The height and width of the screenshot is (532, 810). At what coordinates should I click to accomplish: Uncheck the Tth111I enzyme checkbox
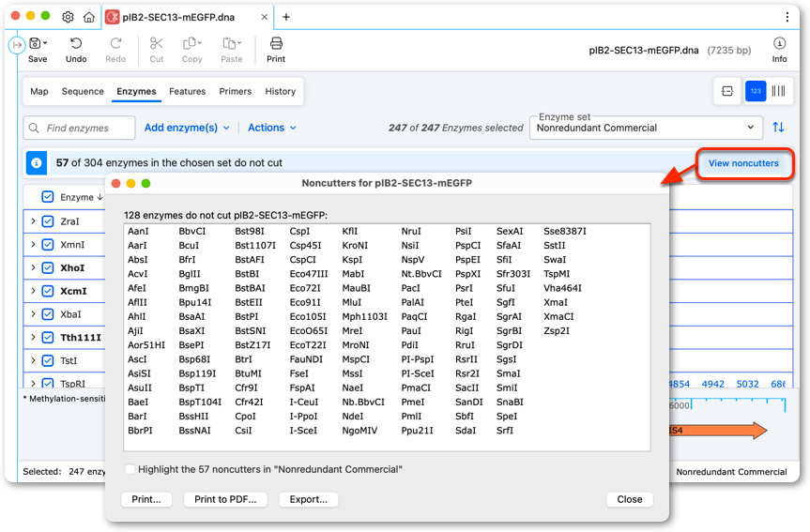(48, 337)
